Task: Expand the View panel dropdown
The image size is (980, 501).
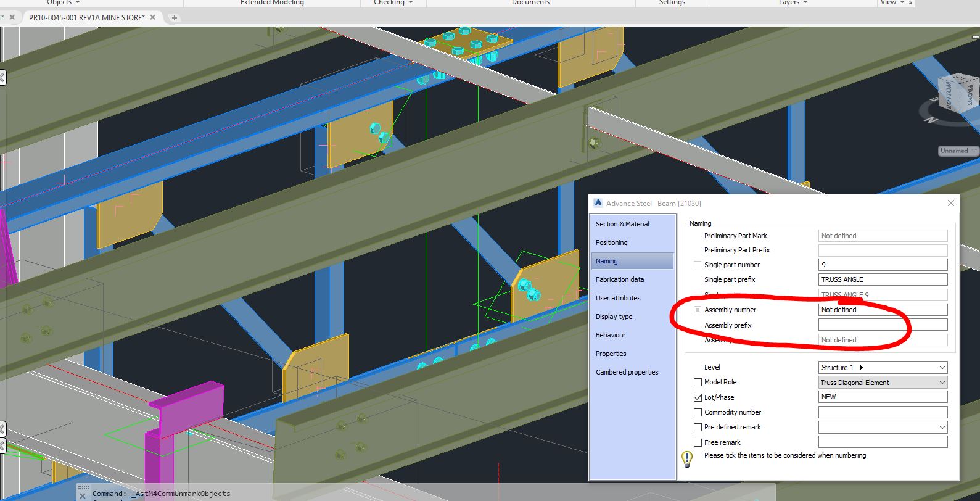Action: coord(892,2)
